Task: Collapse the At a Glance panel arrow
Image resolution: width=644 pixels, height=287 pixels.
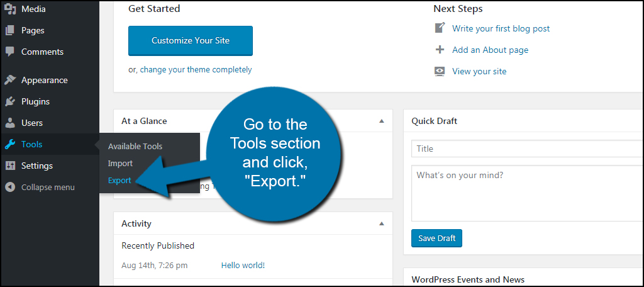Action: click(x=382, y=121)
